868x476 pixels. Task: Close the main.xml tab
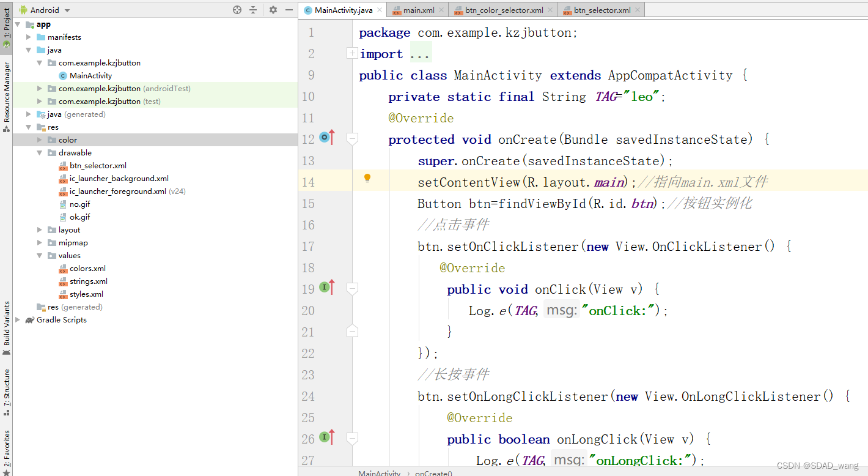[442, 10]
